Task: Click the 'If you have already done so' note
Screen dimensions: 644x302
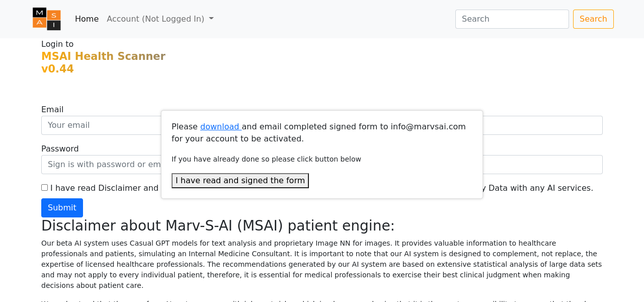Action: (x=266, y=160)
